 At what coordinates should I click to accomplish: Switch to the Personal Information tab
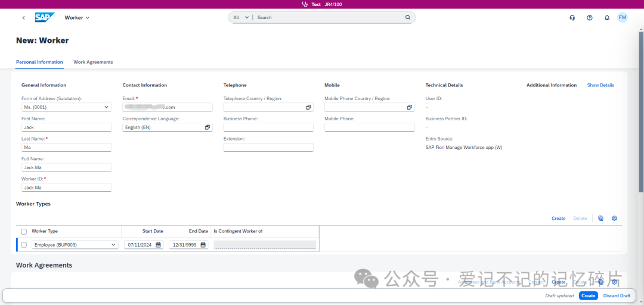(39, 62)
